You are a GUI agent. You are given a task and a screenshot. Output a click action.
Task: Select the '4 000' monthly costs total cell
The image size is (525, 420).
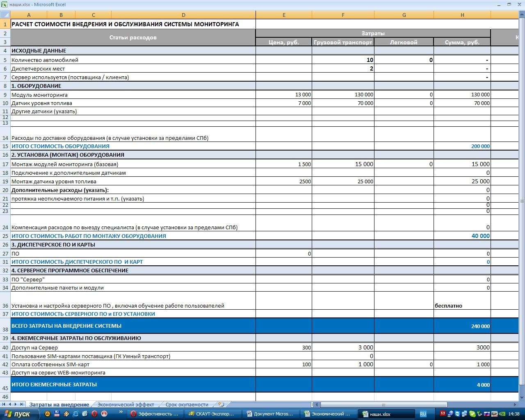[462, 385]
